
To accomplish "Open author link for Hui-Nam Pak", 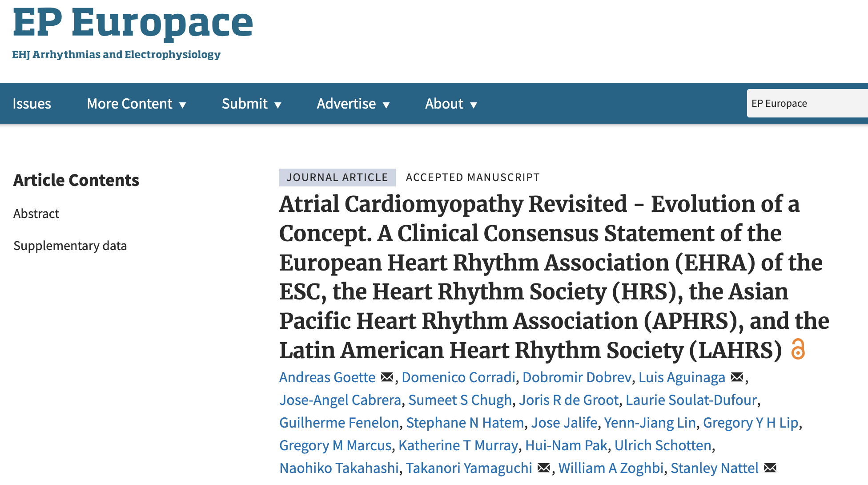I will [x=566, y=445].
